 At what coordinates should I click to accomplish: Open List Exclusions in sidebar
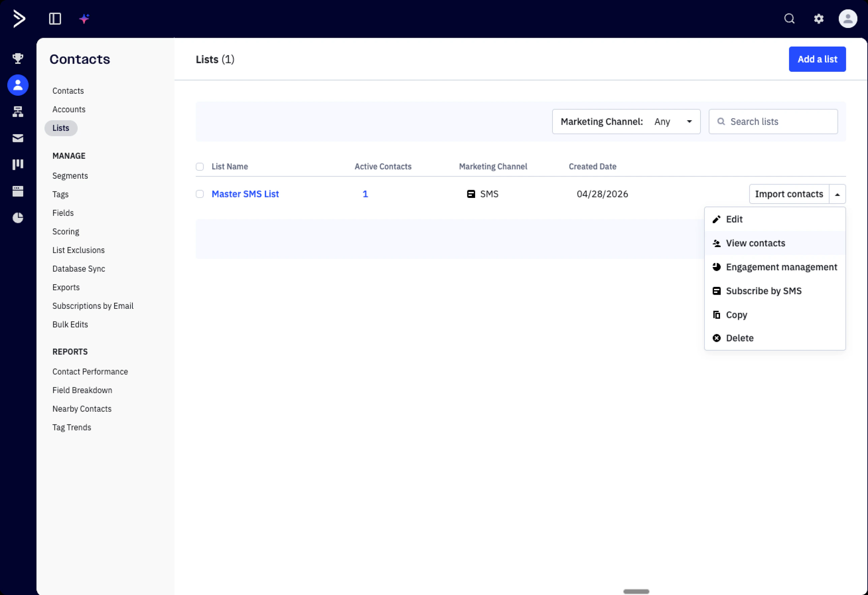(79, 250)
